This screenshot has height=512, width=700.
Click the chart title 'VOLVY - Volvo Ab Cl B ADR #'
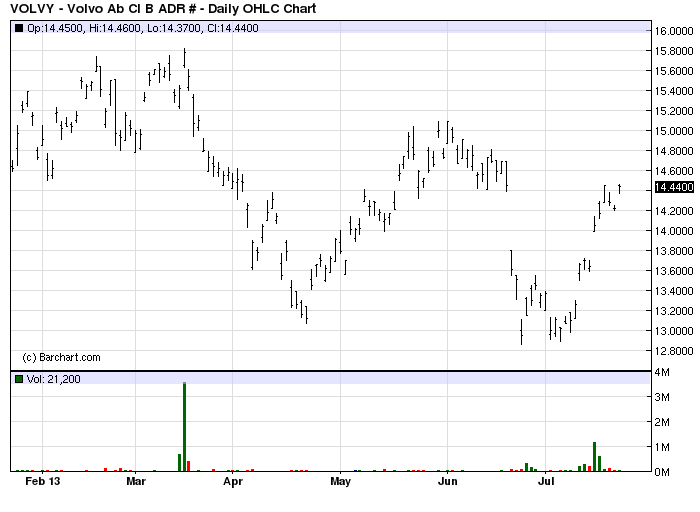tap(103, 8)
